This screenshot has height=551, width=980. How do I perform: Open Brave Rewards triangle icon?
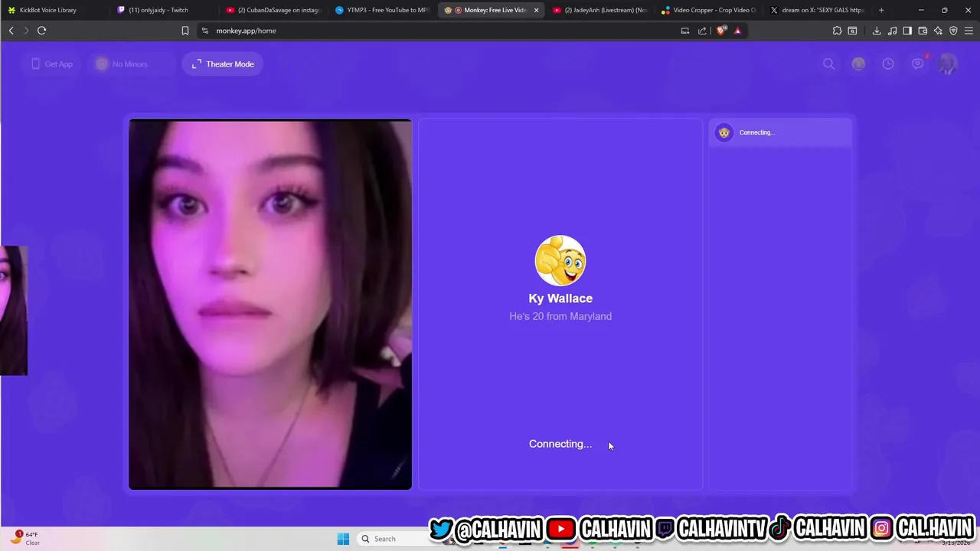(x=737, y=31)
